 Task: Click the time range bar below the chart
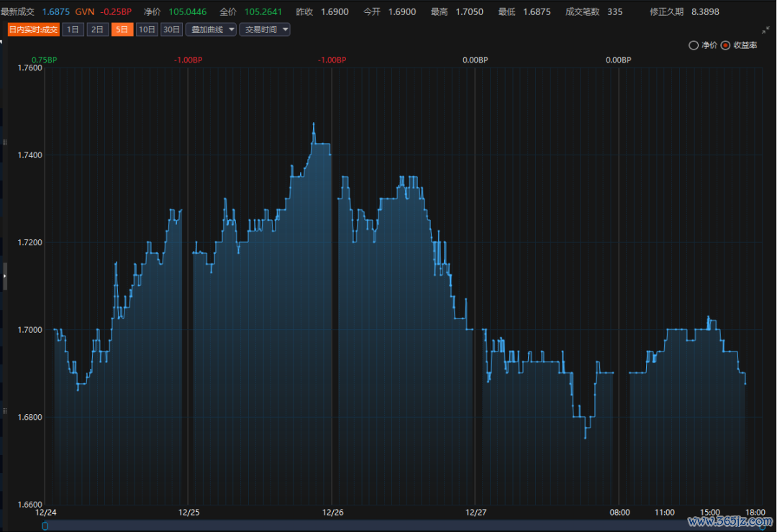404,525
